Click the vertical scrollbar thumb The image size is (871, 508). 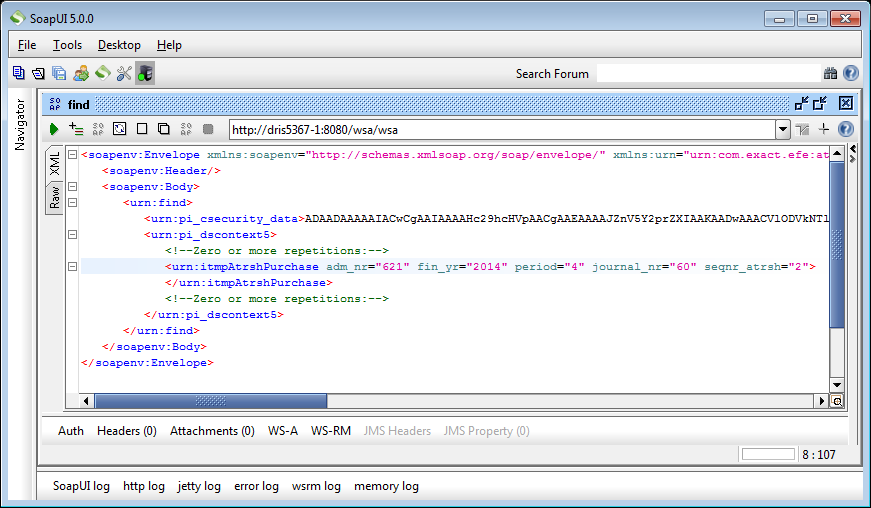point(837,244)
